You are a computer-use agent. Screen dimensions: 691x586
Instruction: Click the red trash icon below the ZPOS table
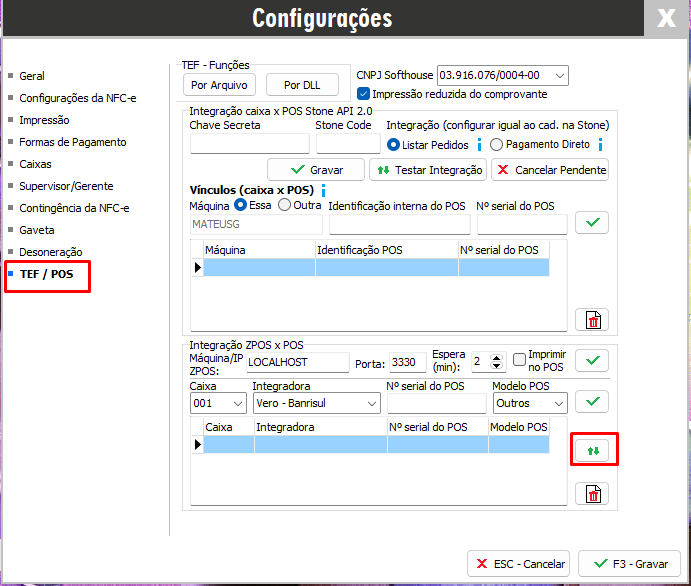[592, 493]
